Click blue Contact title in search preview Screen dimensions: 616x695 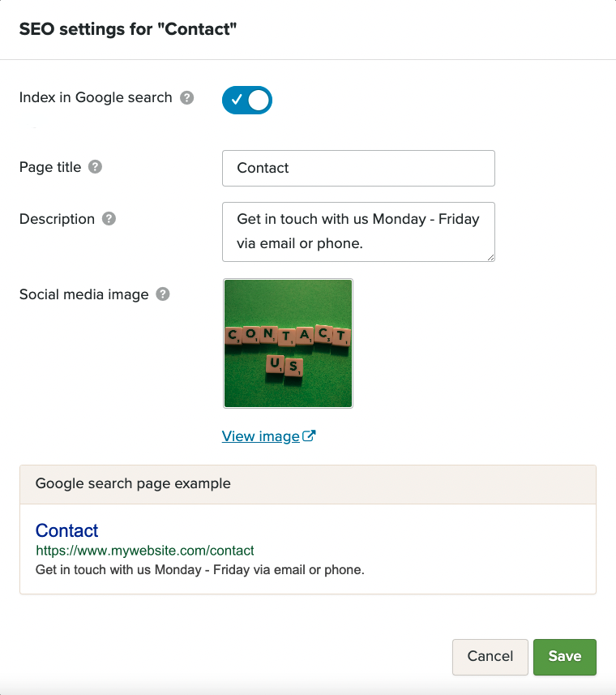pyautogui.click(x=67, y=530)
